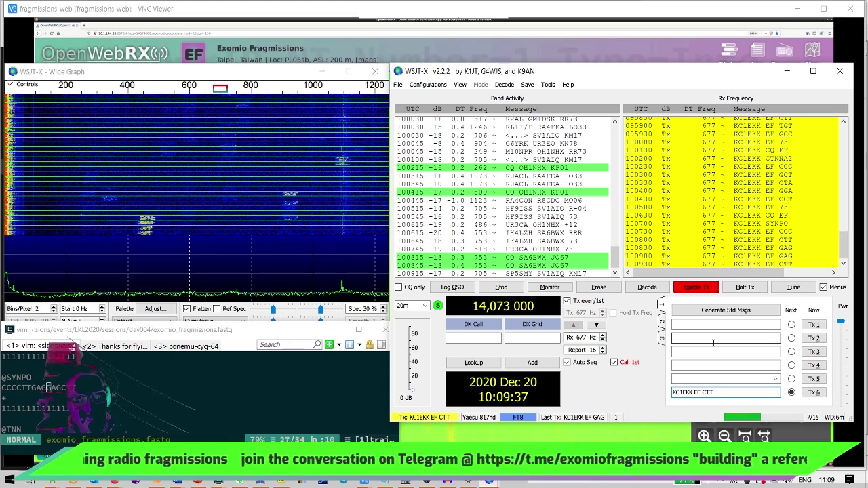Click ConEmu lock icon
The image size is (868, 488).
[x=370, y=344]
